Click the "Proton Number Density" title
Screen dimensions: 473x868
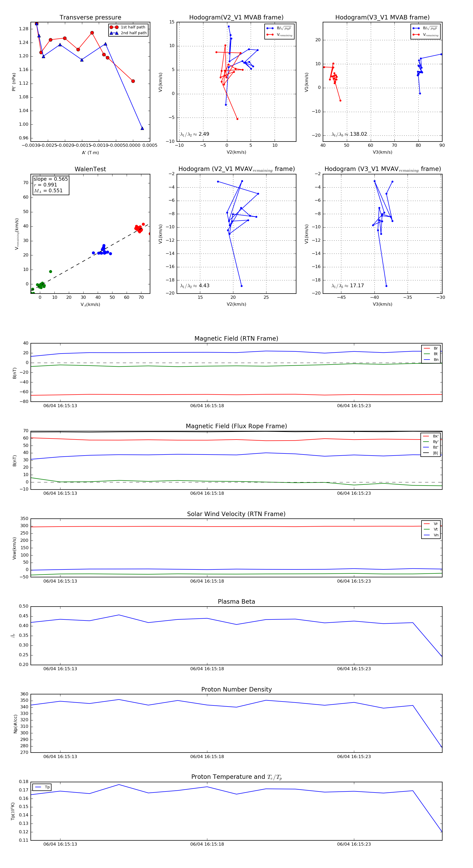click(236, 689)
